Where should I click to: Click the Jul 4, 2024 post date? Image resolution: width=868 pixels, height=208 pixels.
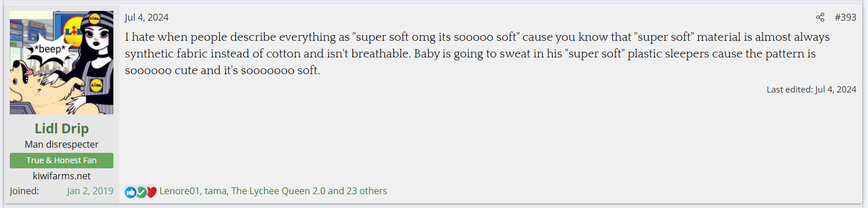tap(147, 17)
